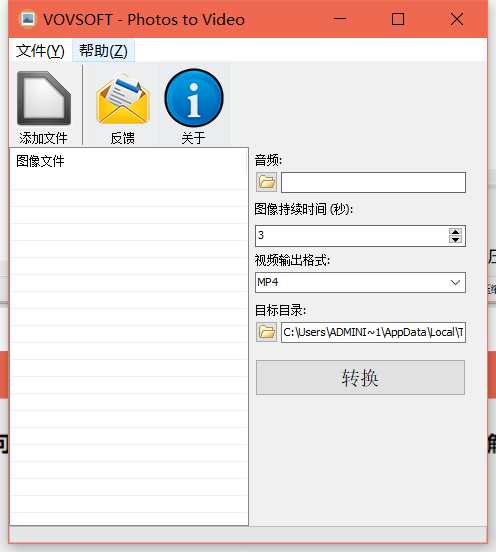Click the 添加文件 (add files) toolbar icon
This screenshot has width=496, height=552.
point(44,99)
